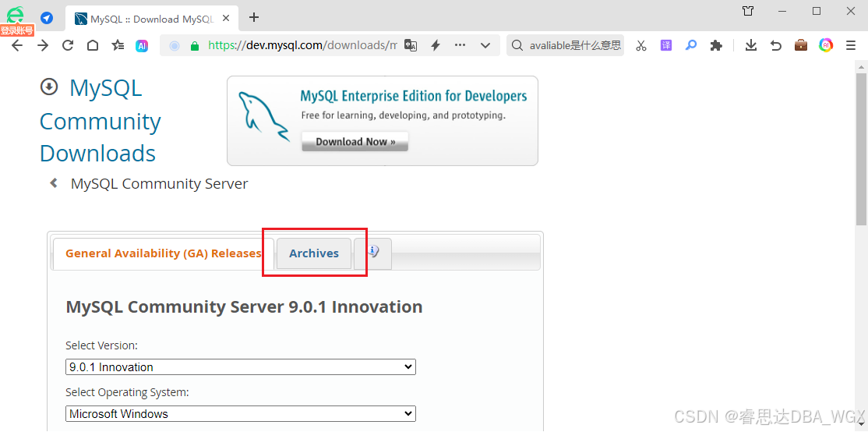Viewport: 868px width, 432px height.
Task: Go forward with the browser forward arrow
Action: coord(43,45)
